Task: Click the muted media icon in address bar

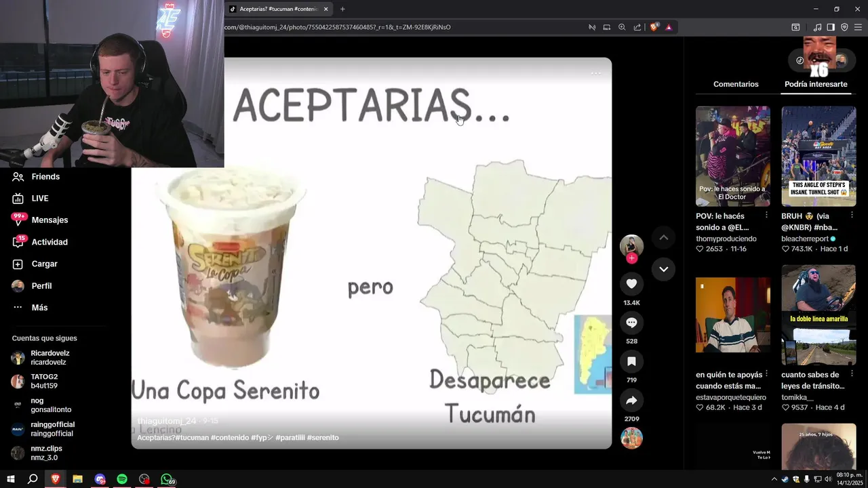Action: tap(592, 27)
